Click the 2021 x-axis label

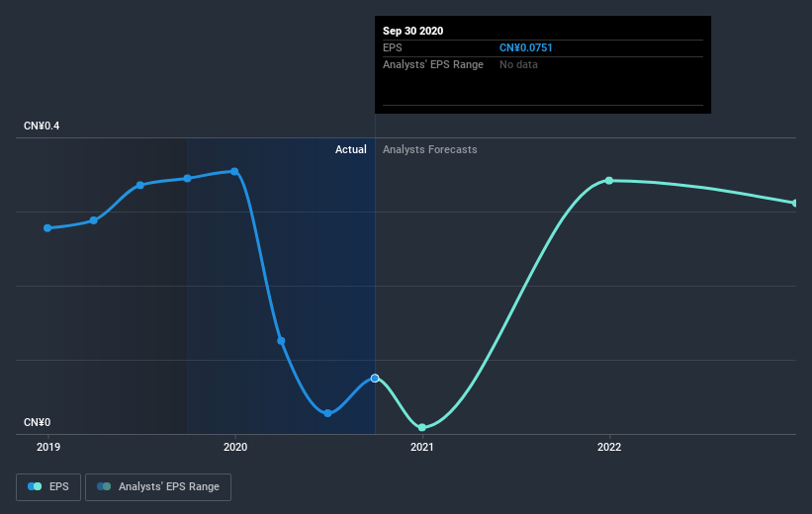pyautogui.click(x=422, y=447)
